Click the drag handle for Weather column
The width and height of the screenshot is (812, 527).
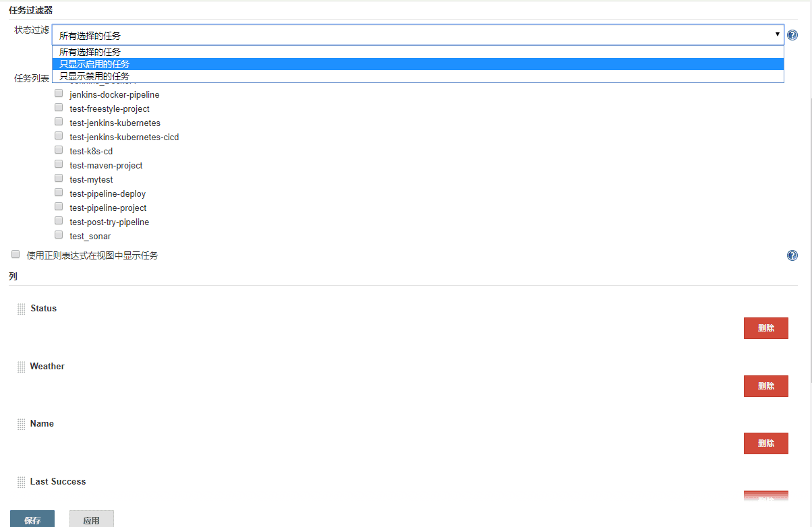coord(21,367)
